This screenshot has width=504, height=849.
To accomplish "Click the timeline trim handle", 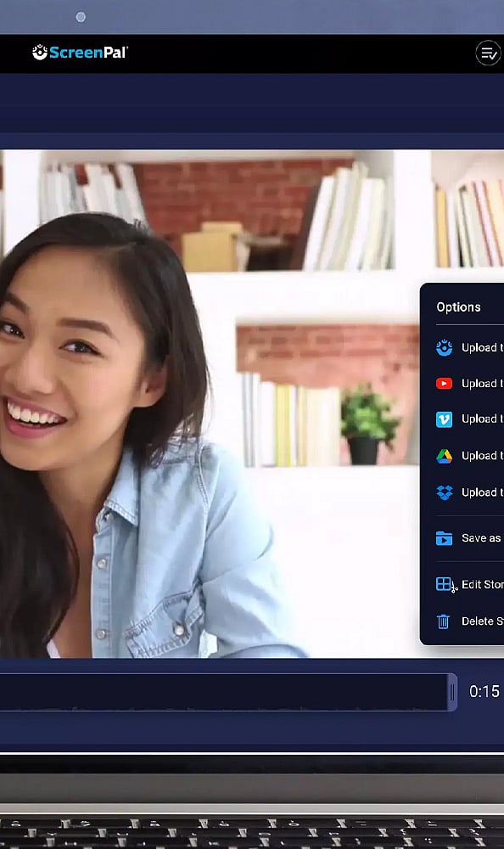I will point(452,692).
